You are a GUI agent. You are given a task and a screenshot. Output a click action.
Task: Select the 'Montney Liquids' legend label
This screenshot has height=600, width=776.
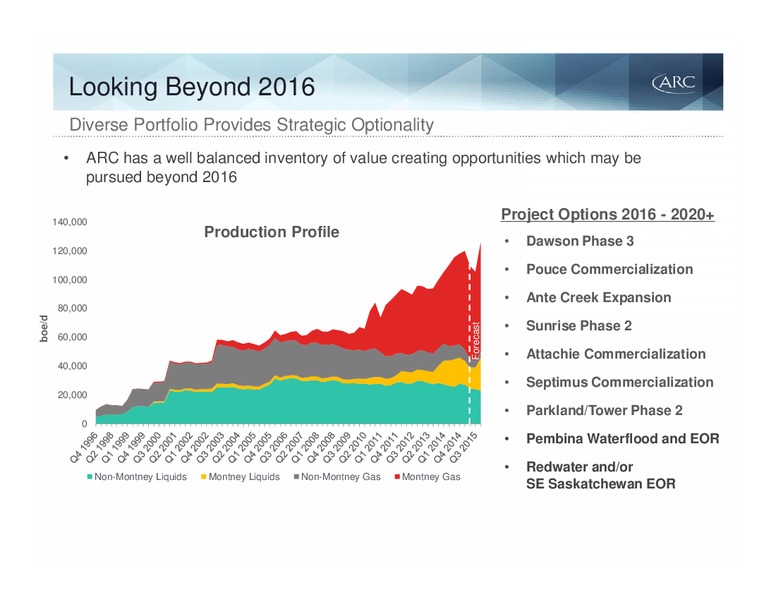[x=244, y=477]
